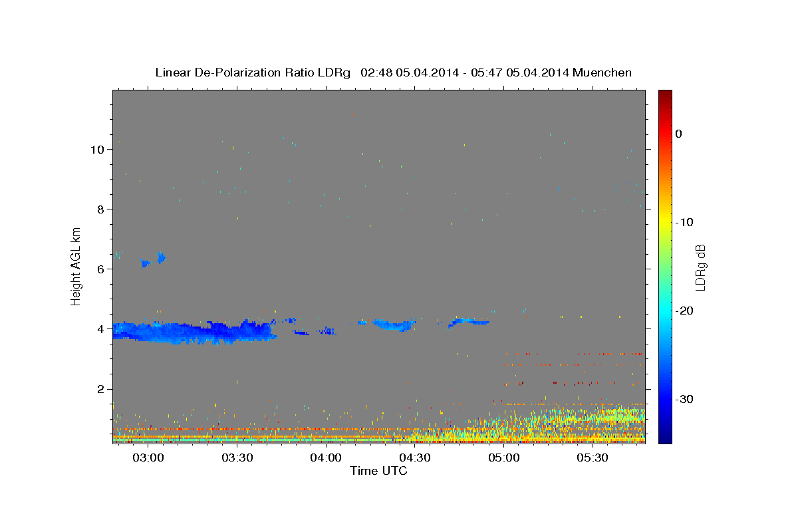
Task: Click the yellow-cyan boundary layer signal after 05:30
Action: point(618,416)
